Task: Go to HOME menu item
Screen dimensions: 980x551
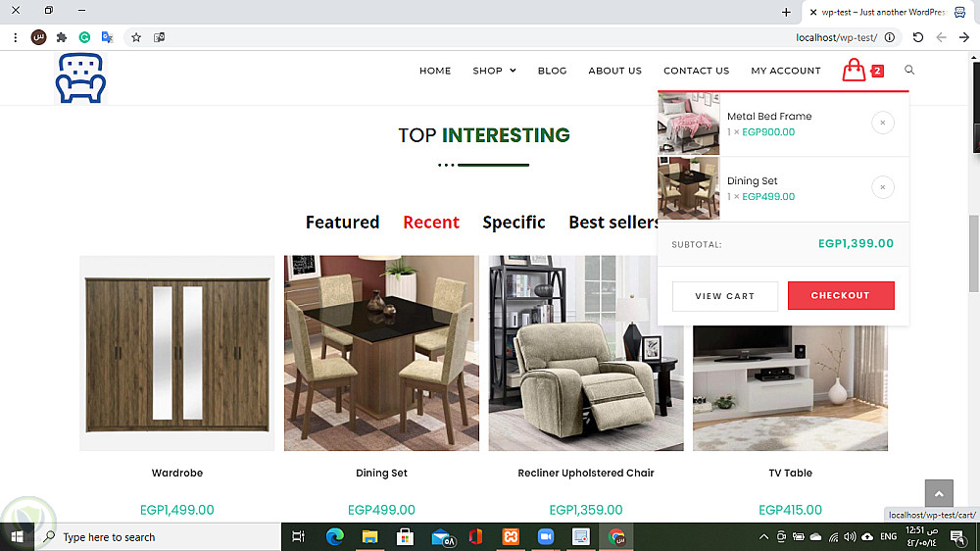Action: click(435, 71)
